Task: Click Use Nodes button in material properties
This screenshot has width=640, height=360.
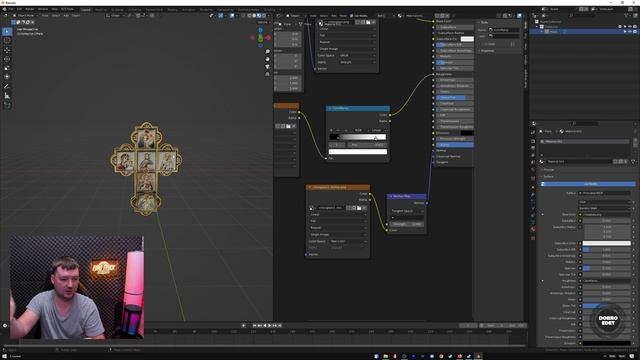Action: click(x=589, y=184)
